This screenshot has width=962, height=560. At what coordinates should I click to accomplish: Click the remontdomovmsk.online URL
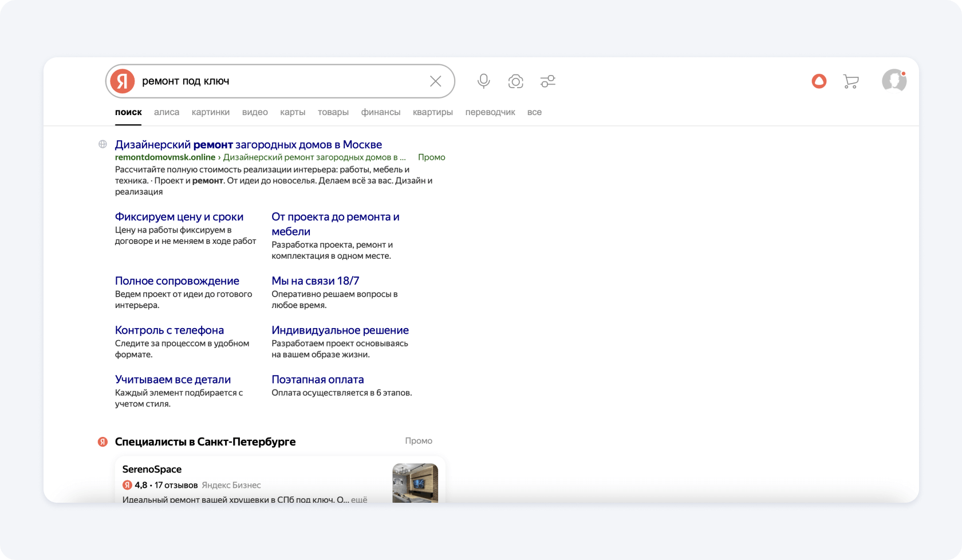pos(165,157)
